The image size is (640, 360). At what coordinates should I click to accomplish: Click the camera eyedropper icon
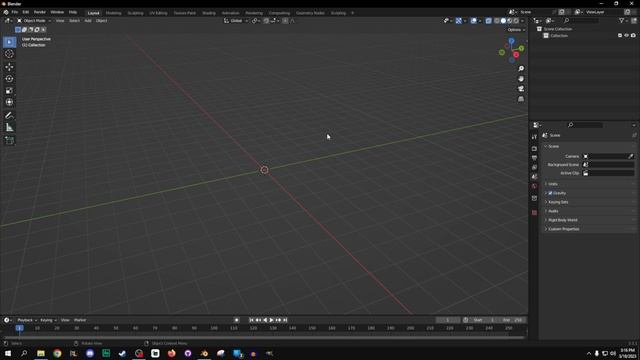pos(631,156)
